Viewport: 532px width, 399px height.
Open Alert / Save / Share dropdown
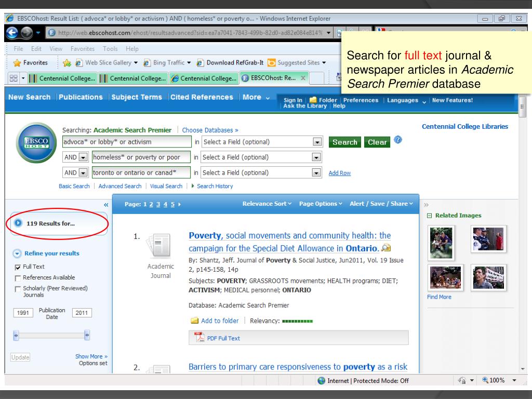(x=381, y=204)
